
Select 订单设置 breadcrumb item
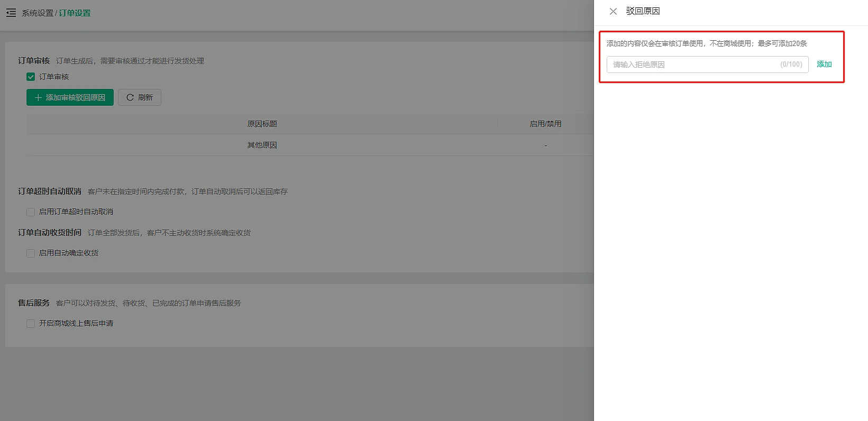75,13
